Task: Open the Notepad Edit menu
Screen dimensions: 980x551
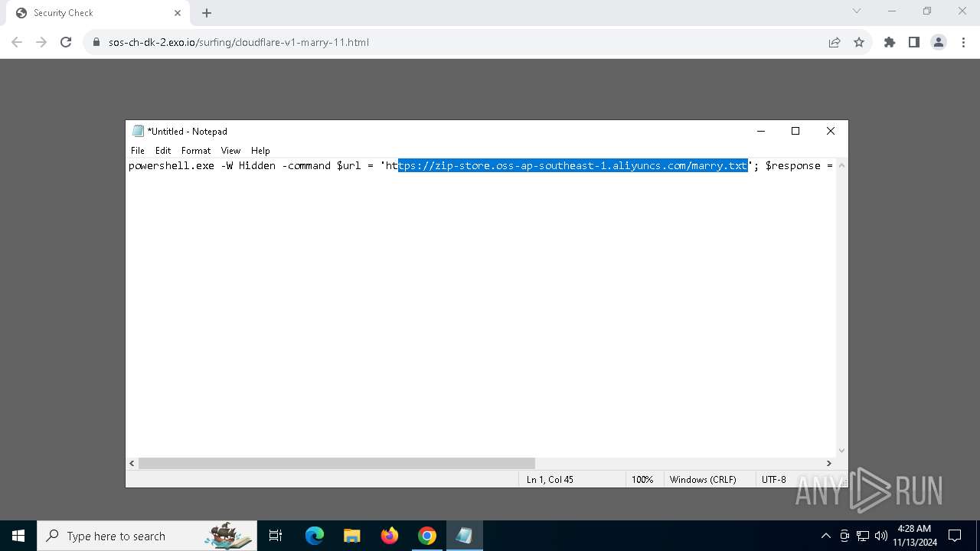Action: 163,151
